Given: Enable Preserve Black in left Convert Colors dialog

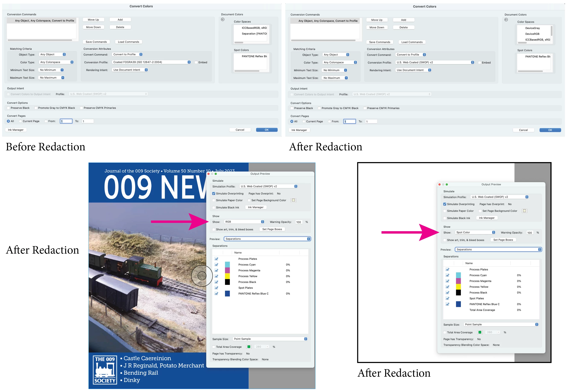Looking at the screenshot, I should click(x=9, y=108).
